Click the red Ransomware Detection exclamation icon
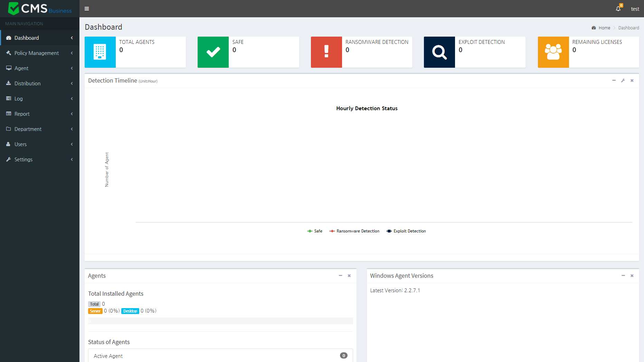The height and width of the screenshot is (362, 644). [326, 52]
